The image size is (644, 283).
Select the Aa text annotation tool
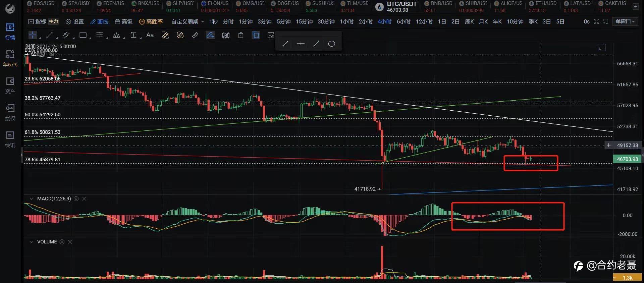click(x=150, y=35)
